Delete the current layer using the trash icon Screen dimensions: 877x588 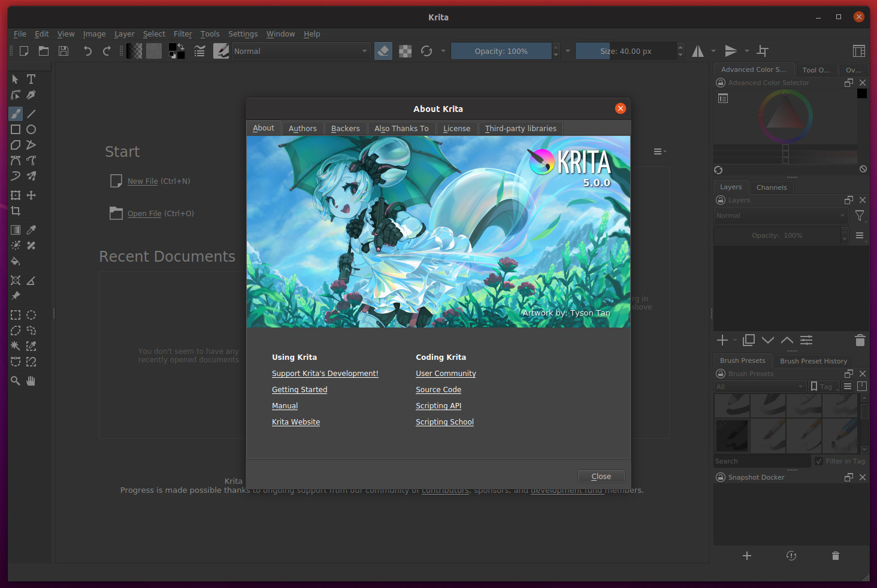pyautogui.click(x=860, y=340)
